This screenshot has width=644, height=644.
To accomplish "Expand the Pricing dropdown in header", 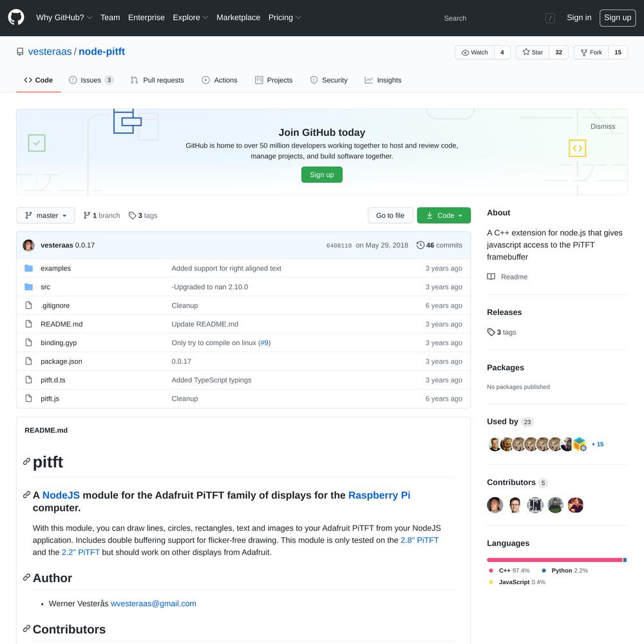I will [284, 17].
